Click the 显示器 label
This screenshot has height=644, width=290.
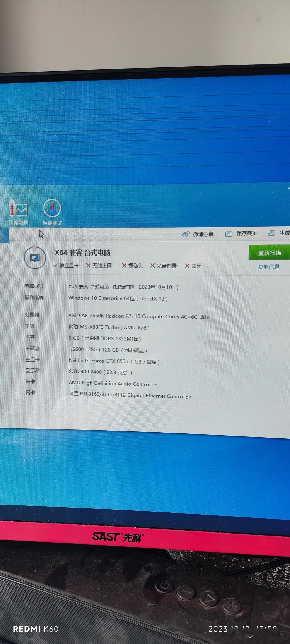(x=33, y=371)
